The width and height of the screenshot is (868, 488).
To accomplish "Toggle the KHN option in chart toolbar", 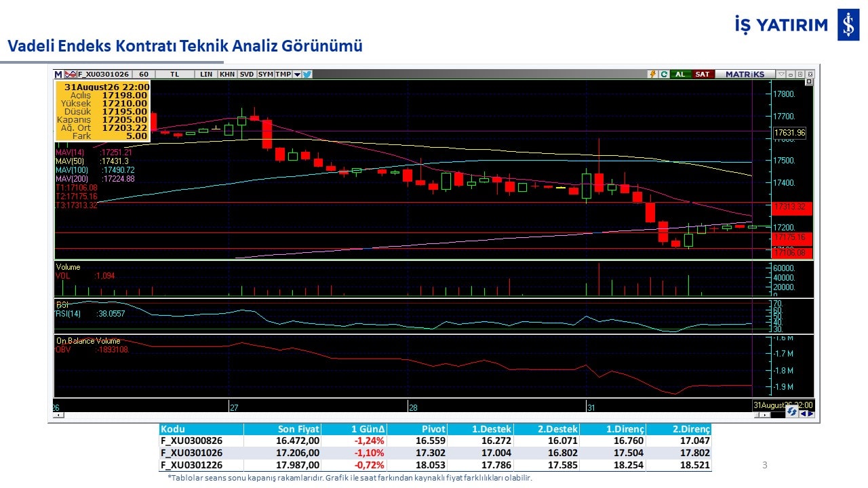I will 227,75.
